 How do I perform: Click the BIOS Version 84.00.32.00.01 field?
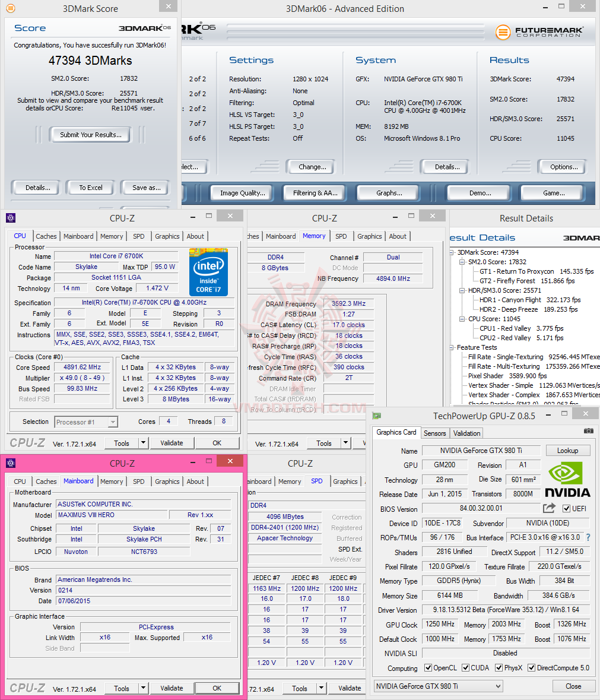pos(481,508)
